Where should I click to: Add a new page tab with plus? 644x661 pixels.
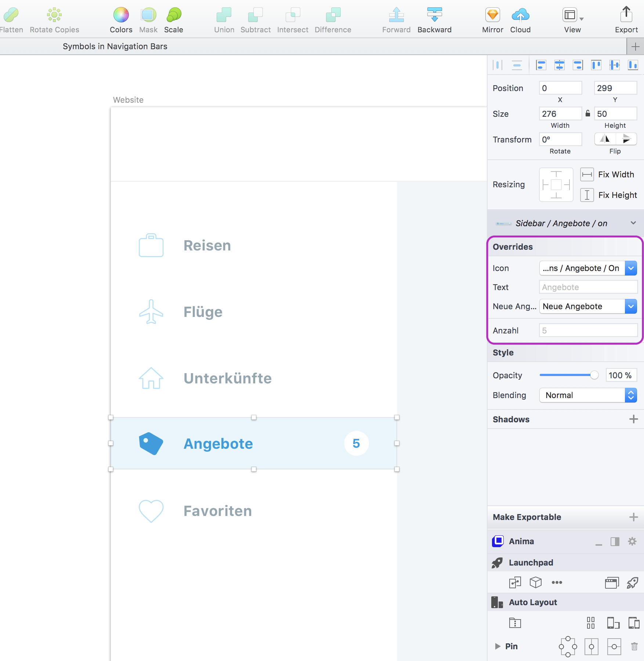click(x=635, y=47)
